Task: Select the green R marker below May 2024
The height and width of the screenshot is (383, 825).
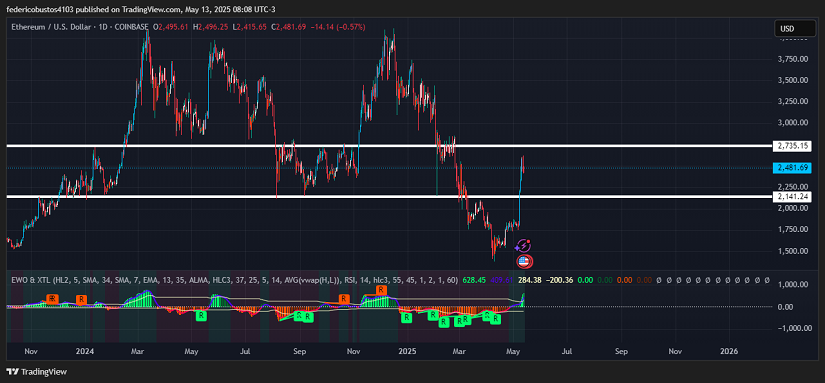Action: [x=201, y=316]
